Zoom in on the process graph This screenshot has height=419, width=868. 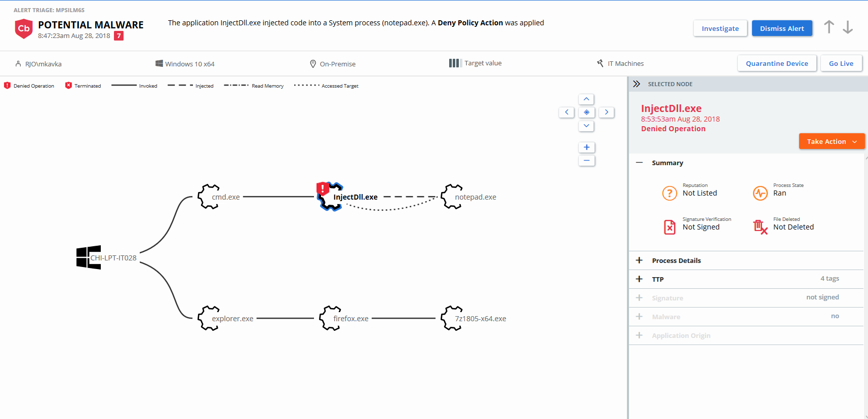pyautogui.click(x=586, y=147)
